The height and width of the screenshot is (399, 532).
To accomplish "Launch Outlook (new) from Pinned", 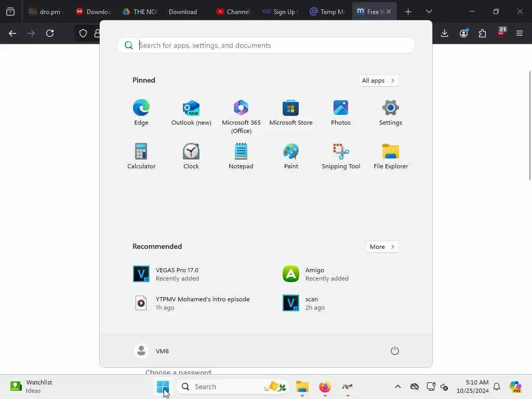I will pyautogui.click(x=191, y=113).
